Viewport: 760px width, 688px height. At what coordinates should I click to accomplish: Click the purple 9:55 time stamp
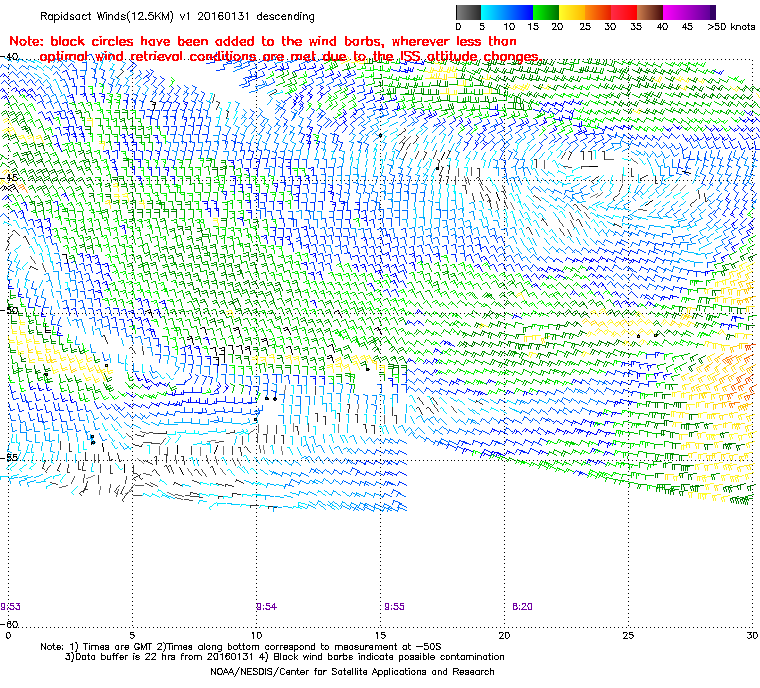pyautogui.click(x=394, y=607)
